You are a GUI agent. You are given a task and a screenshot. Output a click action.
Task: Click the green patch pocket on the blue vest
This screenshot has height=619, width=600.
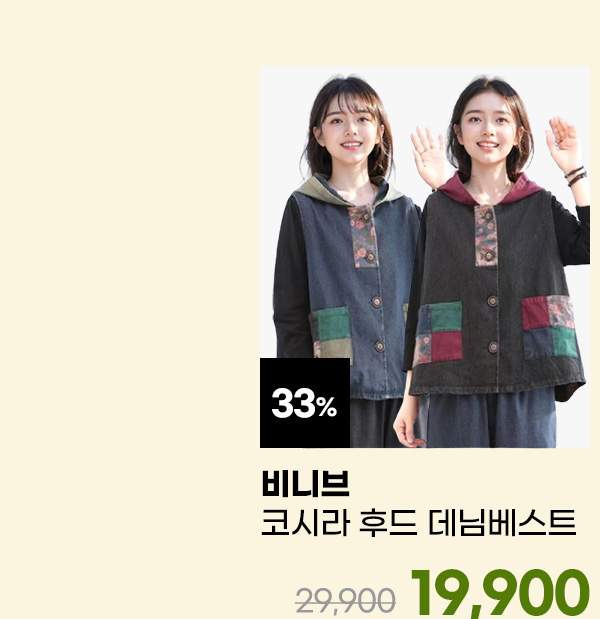(331, 332)
